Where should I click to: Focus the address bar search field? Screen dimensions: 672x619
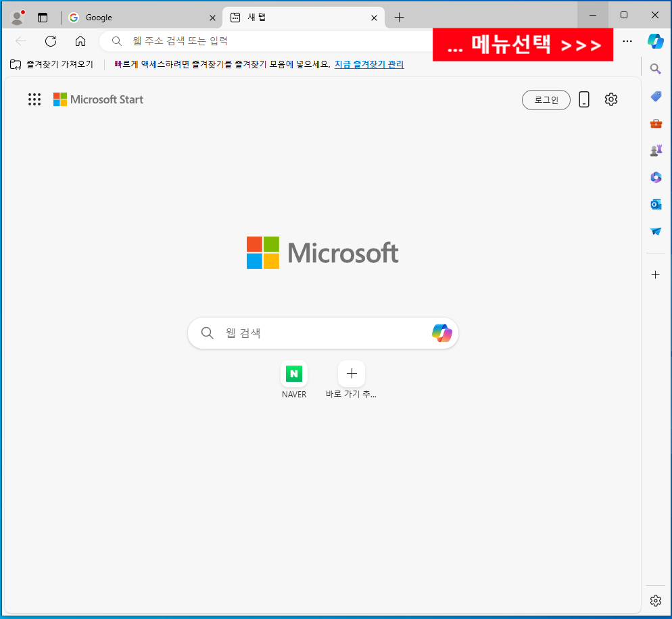pyautogui.click(x=268, y=41)
